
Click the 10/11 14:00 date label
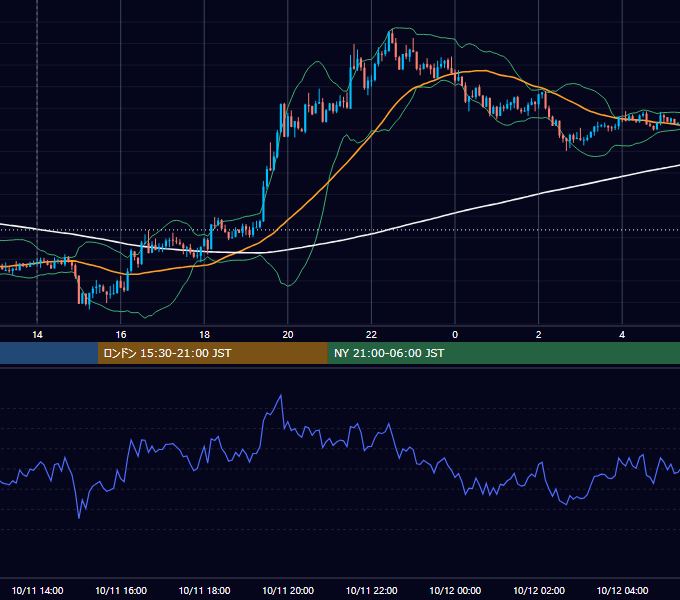coord(37,590)
